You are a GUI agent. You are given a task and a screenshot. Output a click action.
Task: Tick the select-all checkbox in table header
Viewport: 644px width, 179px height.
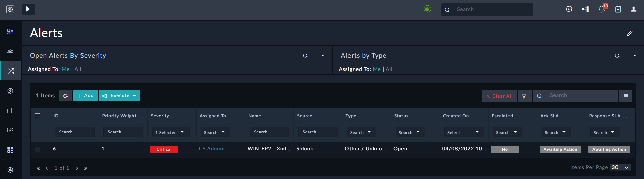(38, 116)
